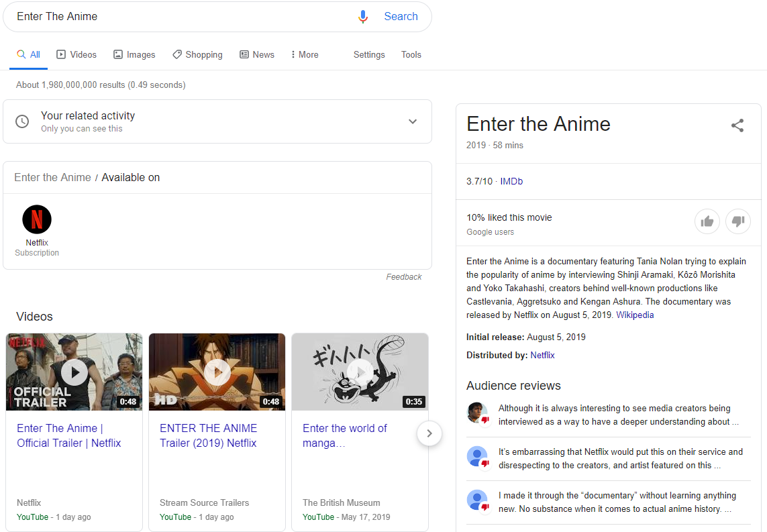Open review starting 'It's embarrassing that Netflix'

(x=620, y=458)
